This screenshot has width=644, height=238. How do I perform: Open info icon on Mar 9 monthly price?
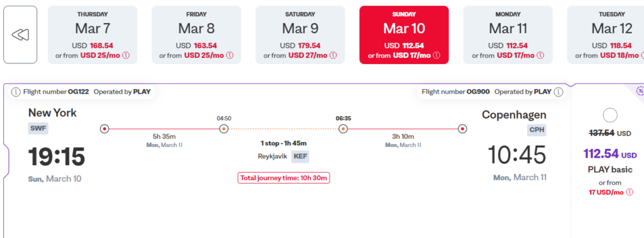tap(333, 55)
